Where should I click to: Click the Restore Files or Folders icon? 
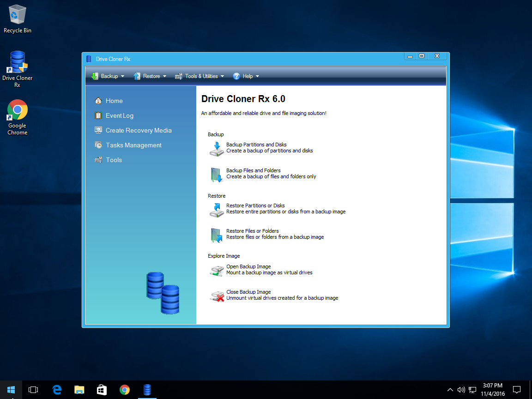(216, 235)
